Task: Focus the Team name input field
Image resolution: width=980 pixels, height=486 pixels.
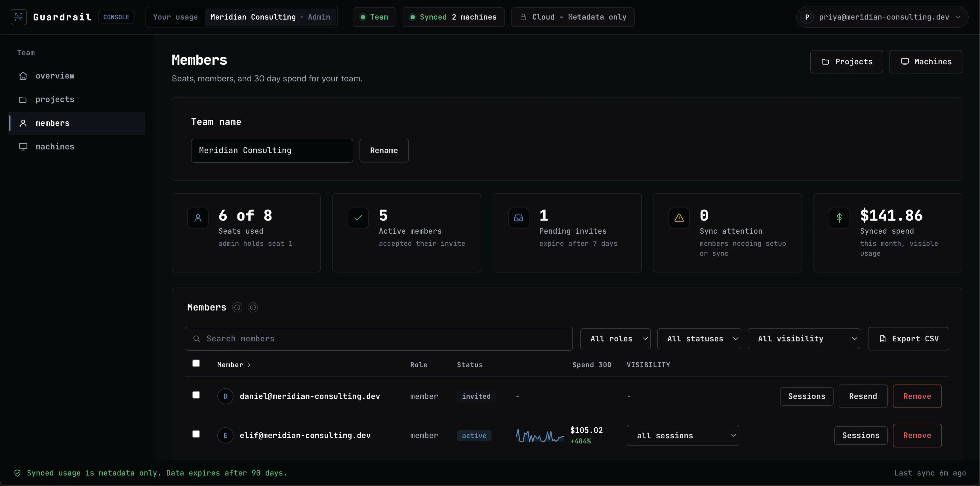Action: [272, 151]
